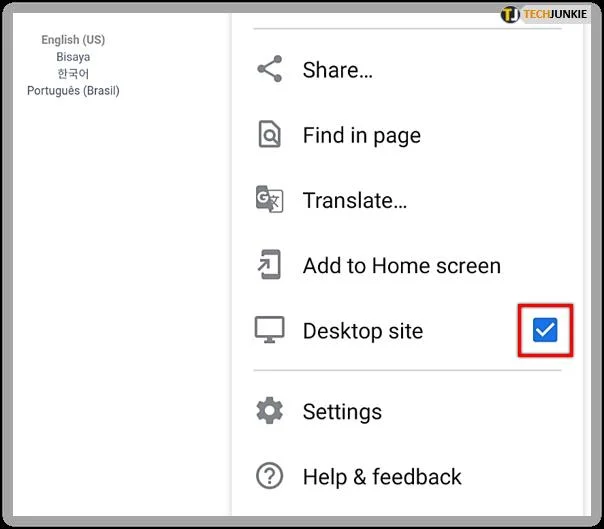Viewport: 604px width, 529px height.
Task: Open "Settings" from the menu
Action: [342, 411]
